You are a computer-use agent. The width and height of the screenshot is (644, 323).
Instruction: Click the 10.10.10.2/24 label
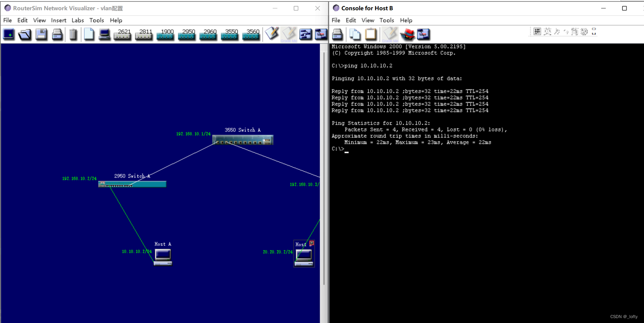click(137, 251)
